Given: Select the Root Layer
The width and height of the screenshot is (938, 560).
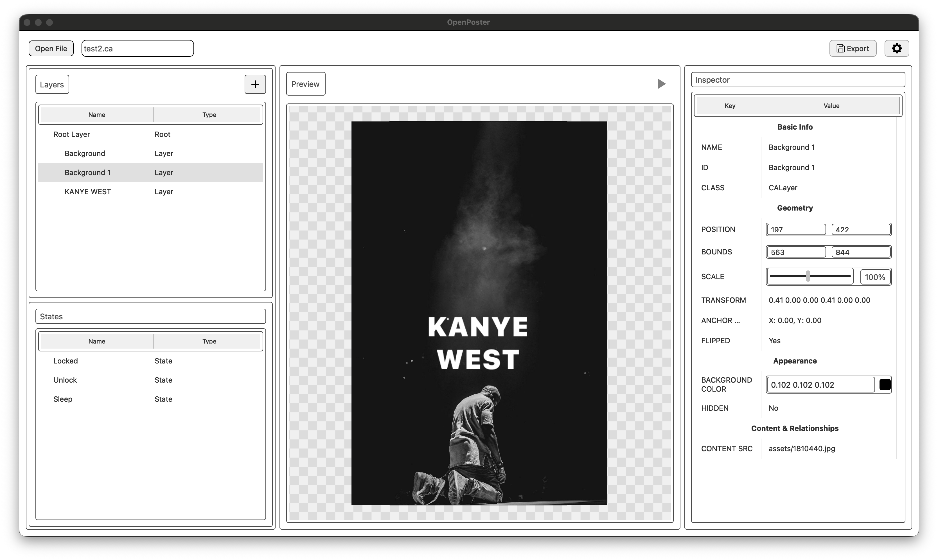Looking at the screenshot, I should coord(72,134).
